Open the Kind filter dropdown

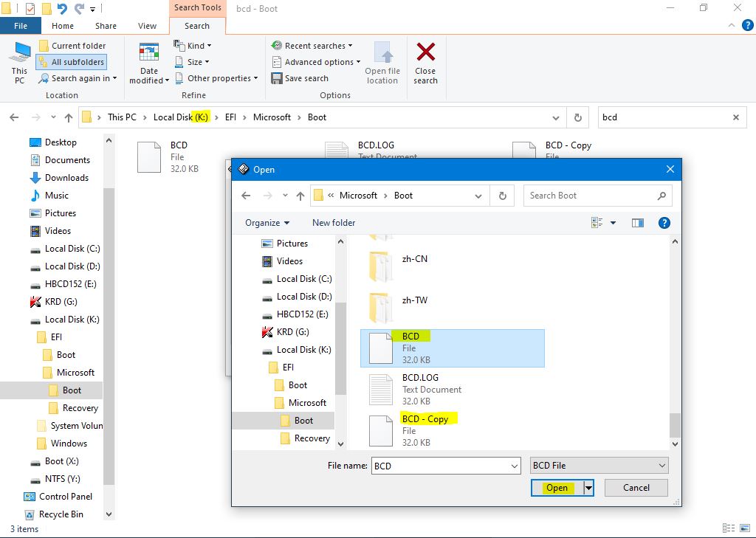(193, 46)
